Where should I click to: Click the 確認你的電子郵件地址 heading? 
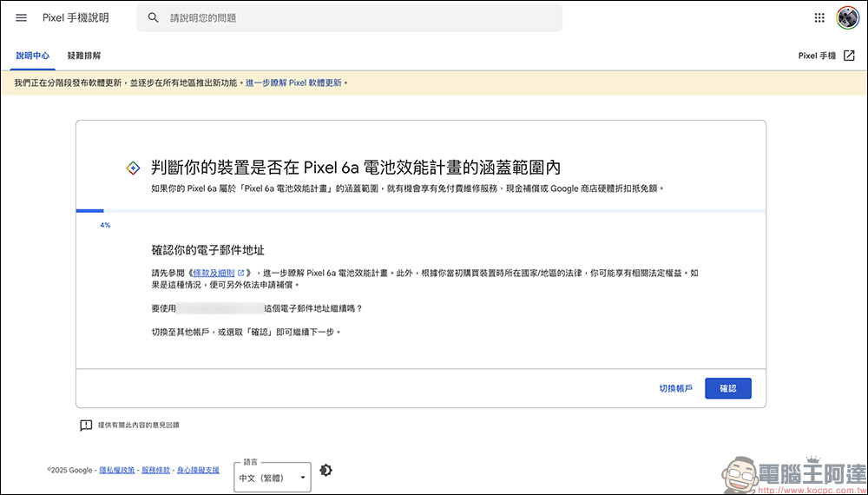point(208,250)
